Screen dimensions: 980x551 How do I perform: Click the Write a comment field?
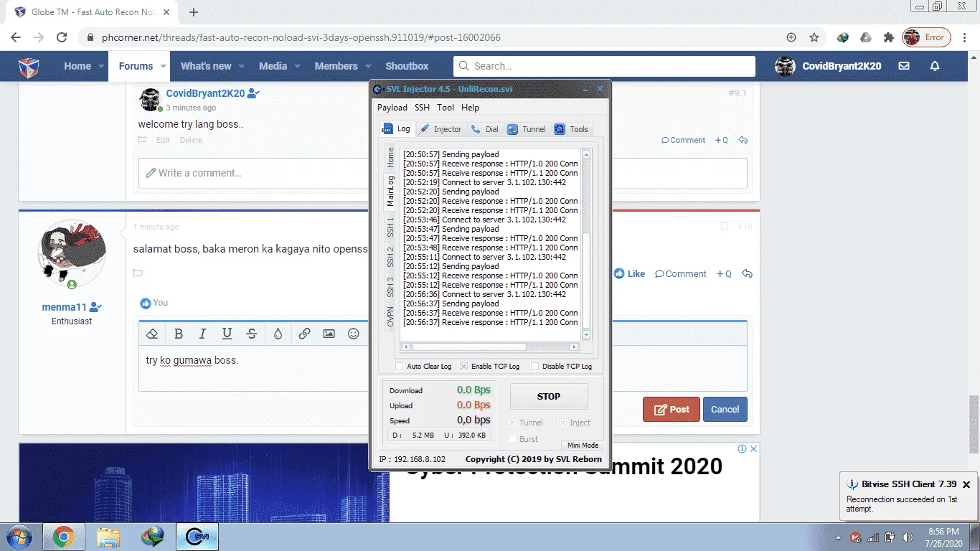pyautogui.click(x=443, y=173)
